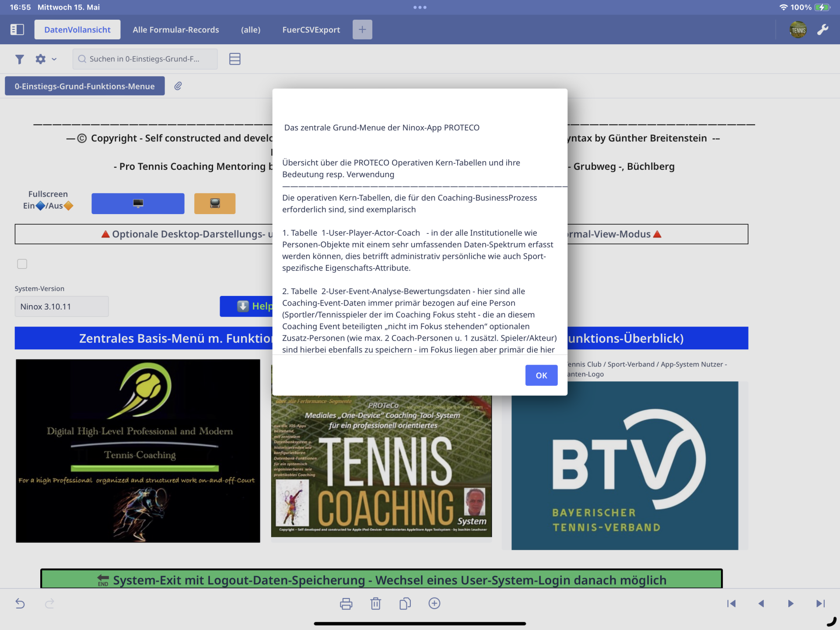This screenshot has width=840, height=630.
Task: Jump to last record arrow
Action: pos(820,604)
